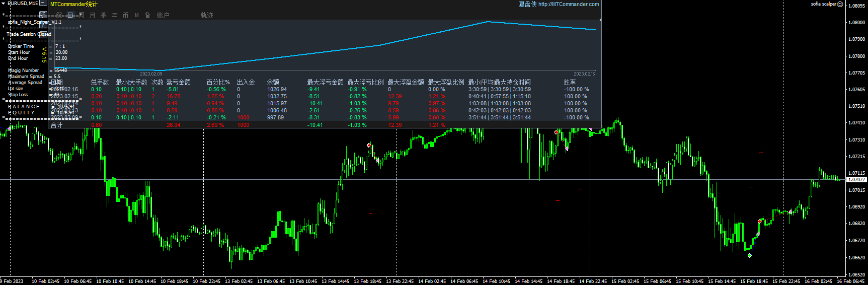Screen dimensions: 868x285
Task: Click the 胜率 (win rate) column header
Action: [x=570, y=82]
